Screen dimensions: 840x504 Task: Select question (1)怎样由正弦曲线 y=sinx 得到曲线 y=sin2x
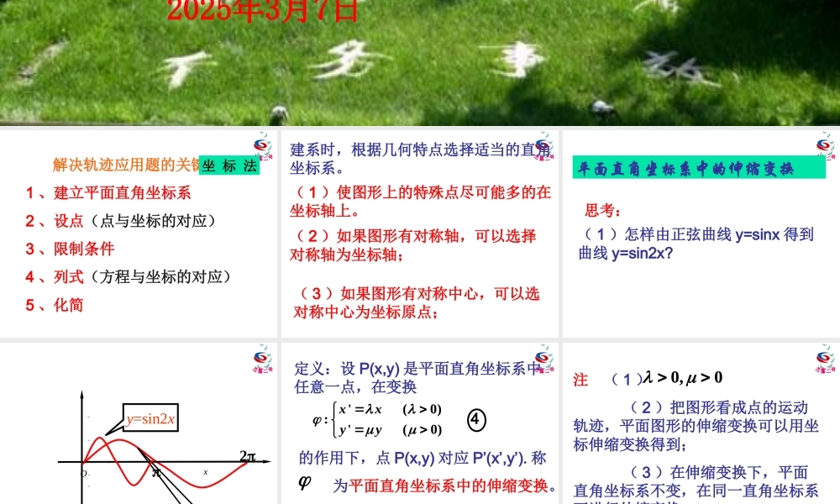coord(696,244)
